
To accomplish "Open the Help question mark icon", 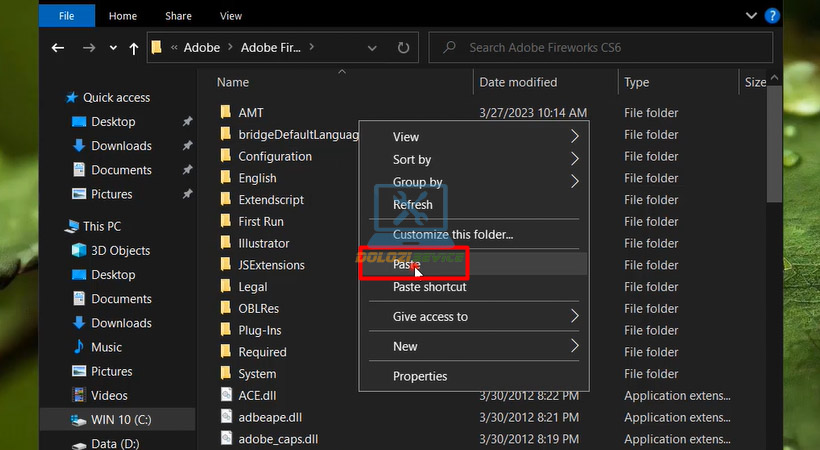I will (772, 16).
